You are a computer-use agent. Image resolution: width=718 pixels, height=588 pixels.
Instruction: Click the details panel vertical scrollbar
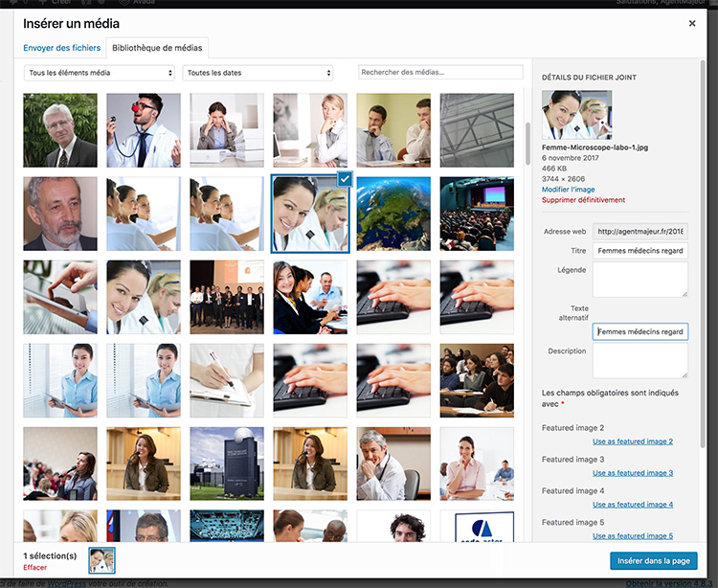(703, 253)
